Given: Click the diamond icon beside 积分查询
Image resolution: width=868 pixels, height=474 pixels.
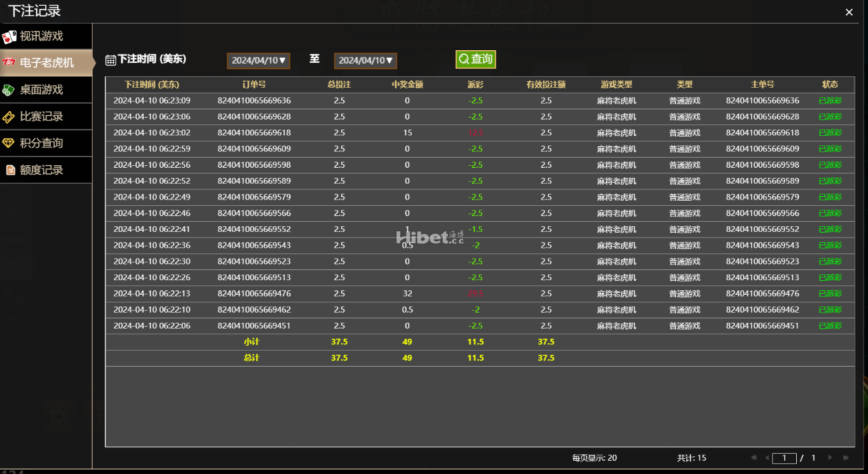Looking at the screenshot, I should pos(9,143).
